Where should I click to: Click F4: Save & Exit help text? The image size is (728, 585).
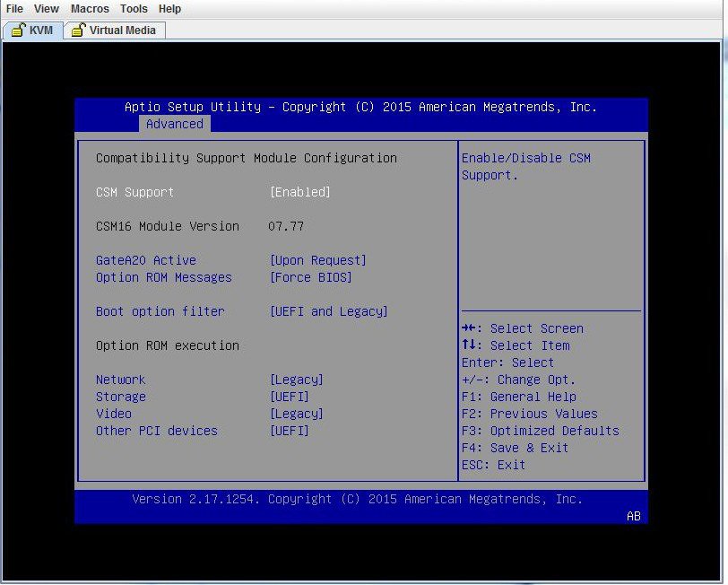tap(515, 448)
